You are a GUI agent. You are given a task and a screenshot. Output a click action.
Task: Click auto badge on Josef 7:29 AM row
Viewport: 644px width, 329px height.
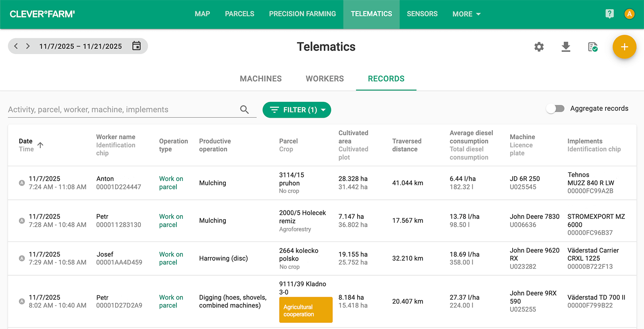click(22, 259)
